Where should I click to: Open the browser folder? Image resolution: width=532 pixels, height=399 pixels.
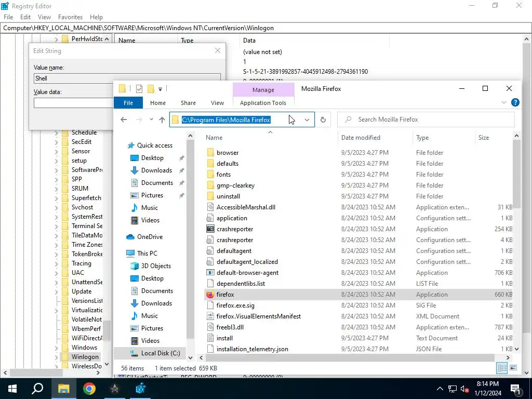click(228, 153)
